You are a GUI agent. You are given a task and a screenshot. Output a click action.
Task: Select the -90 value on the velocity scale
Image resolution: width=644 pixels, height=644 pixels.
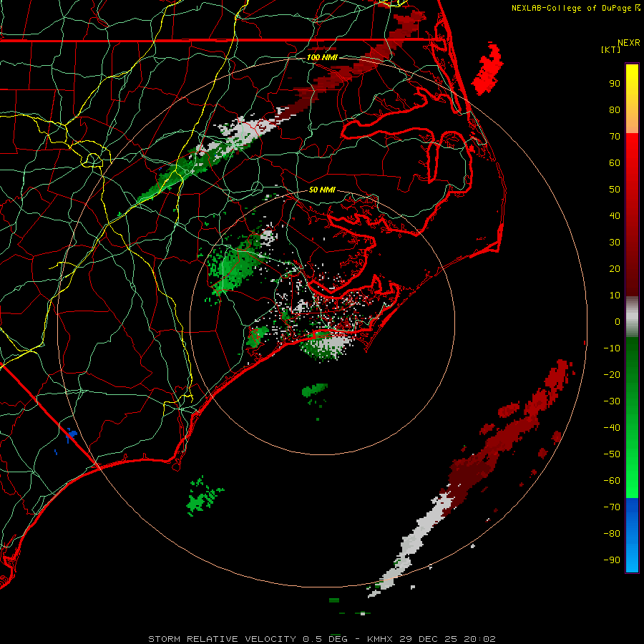tap(612, 560)
